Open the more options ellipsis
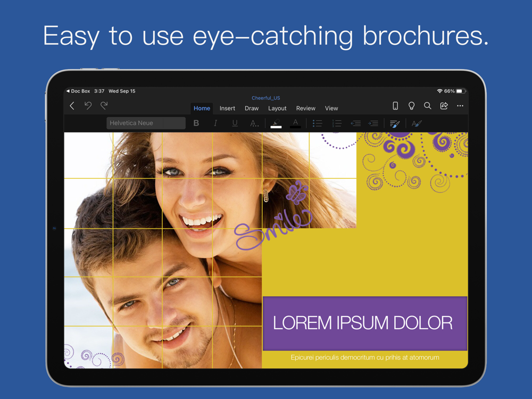 point(460,106)
